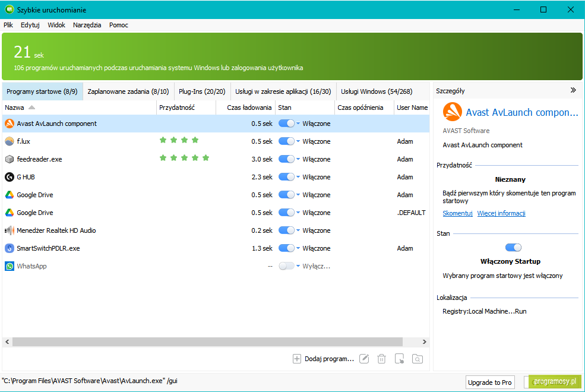
Task: Switch to Usługi w zakresie aplikacji tab
Action: 283,91
